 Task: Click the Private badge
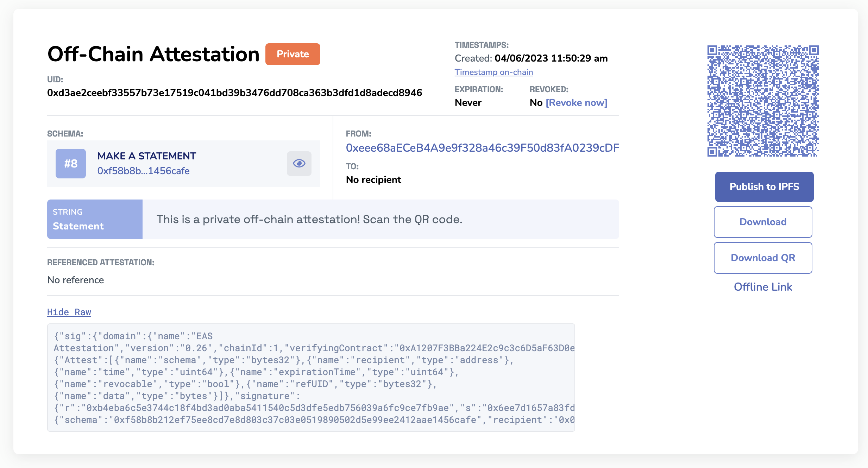click(x=292, y=54)
